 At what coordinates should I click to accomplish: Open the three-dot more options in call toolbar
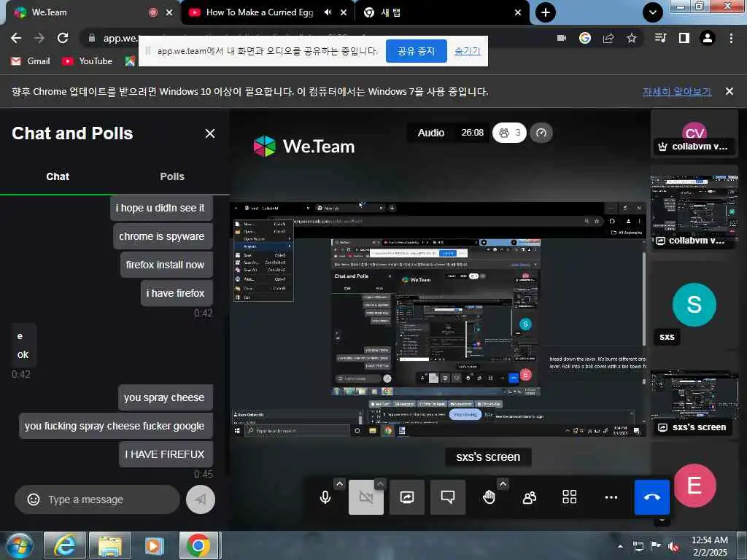pyautogui.click(x=611, y=497)
